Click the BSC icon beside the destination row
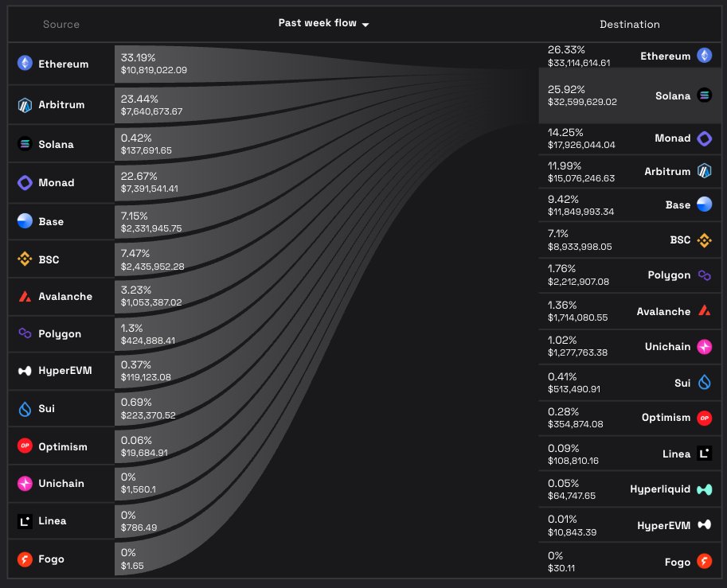The width and height of the screenshot is (727, 588). click(704, 239)
